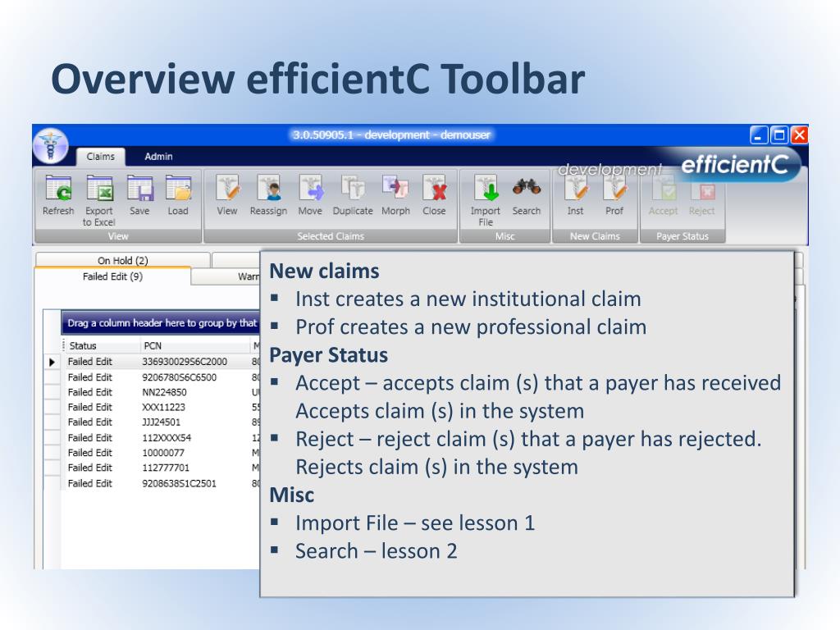Select claim row 10000077
This screenshot has width=840, height=630.
coord(161,453)
